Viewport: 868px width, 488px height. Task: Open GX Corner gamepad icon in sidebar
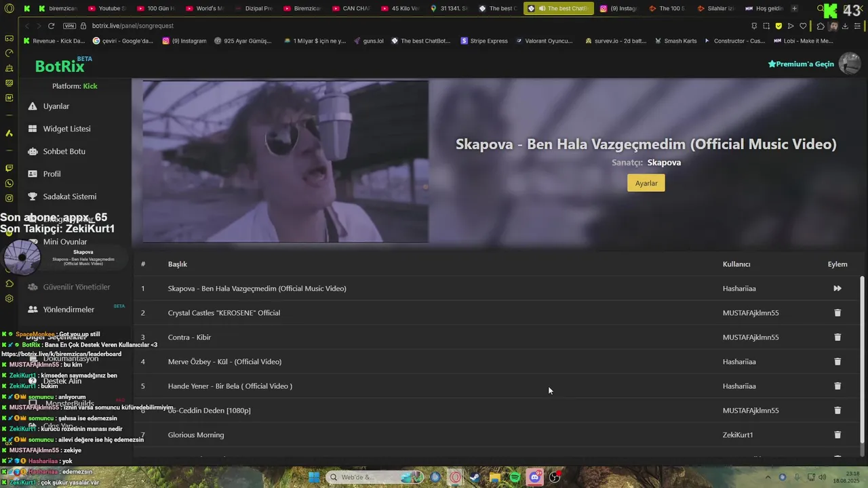tap(9, 38)
